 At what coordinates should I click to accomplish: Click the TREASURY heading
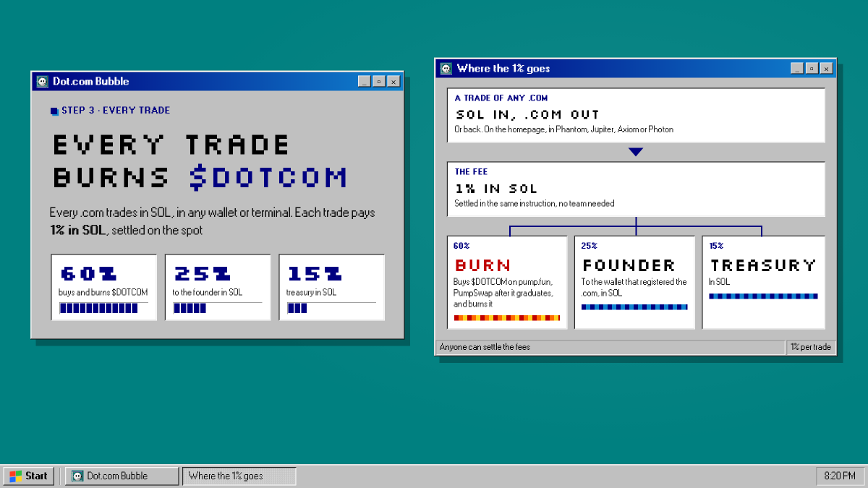tap(763, 265)
